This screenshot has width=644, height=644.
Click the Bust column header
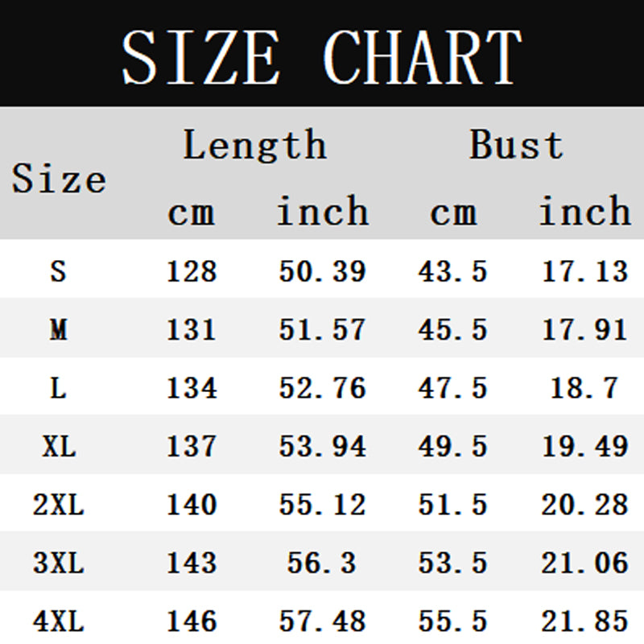516,146
